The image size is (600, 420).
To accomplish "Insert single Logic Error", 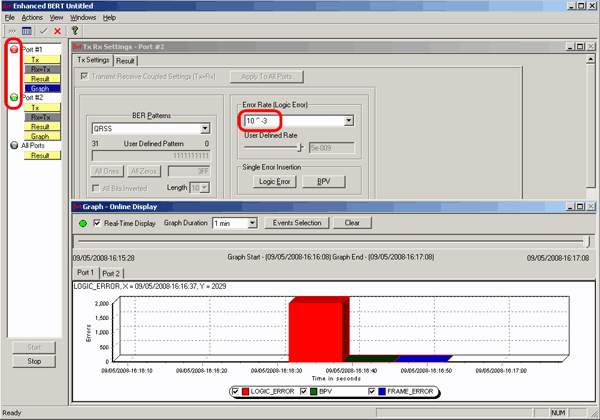I will 275,181.
